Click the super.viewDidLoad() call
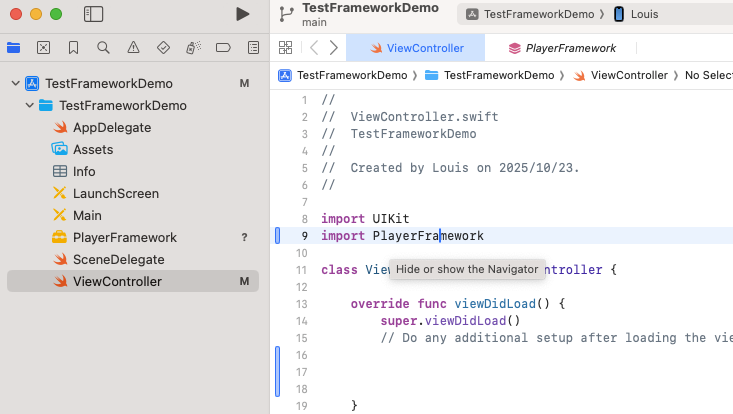 450,321
